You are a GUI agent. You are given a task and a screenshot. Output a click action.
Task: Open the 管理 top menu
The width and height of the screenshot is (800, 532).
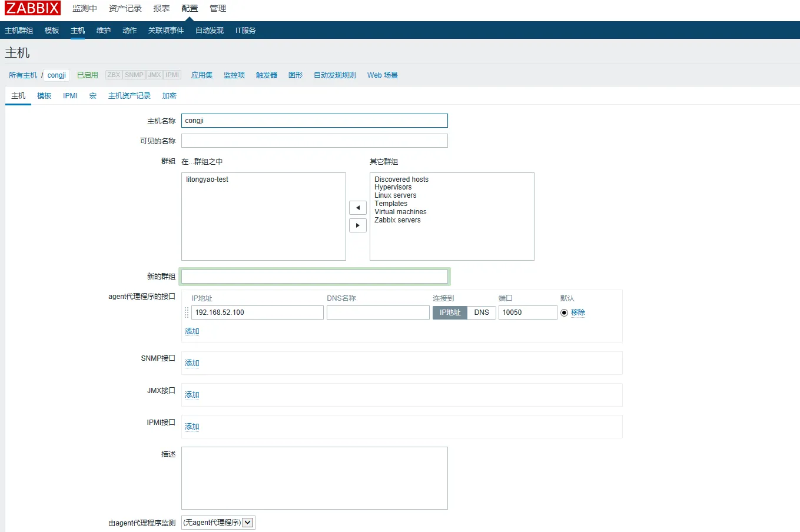(x=218, y=8)
